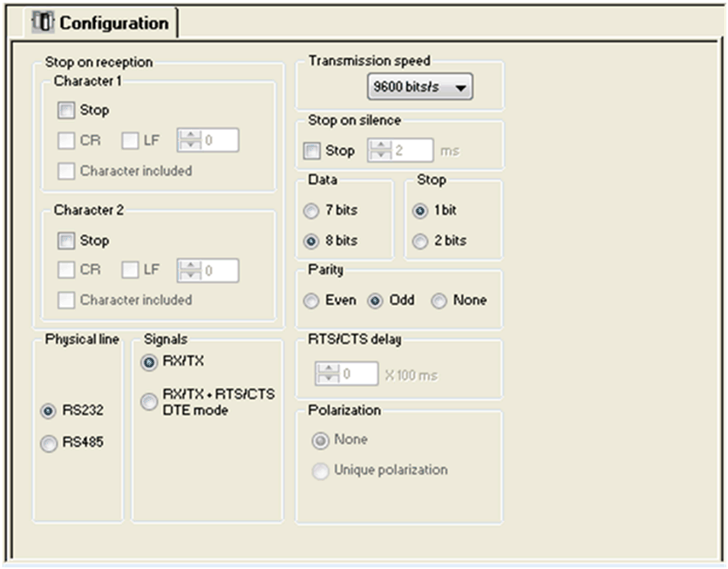The height and width of the screenshot is (569, 728).
Task: Enable Stop checkbox under Character 2
Action: (66, 240)
